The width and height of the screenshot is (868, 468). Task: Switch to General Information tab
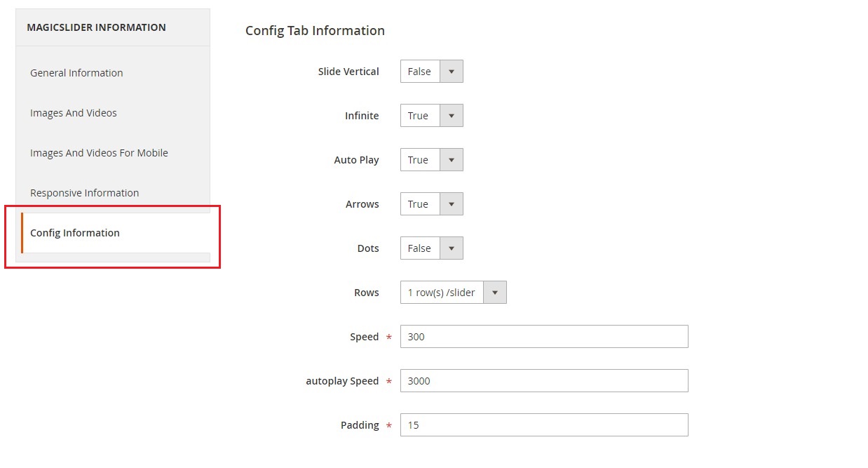pos(76,73)
